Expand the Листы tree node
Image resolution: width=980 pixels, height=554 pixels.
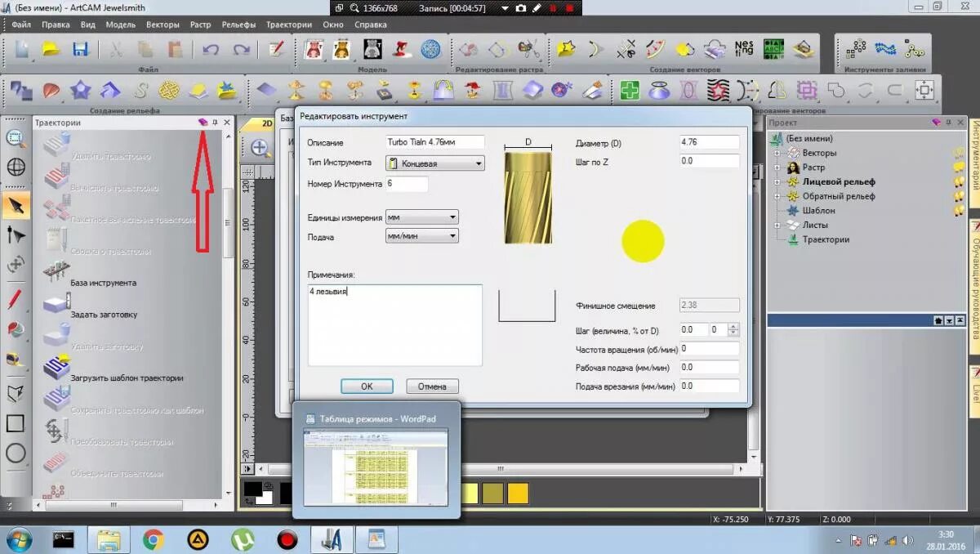click(x=777, y=225)
